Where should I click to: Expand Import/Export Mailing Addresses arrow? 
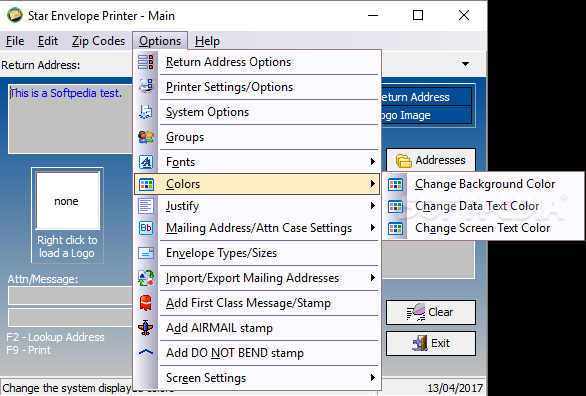pos(372,278)
